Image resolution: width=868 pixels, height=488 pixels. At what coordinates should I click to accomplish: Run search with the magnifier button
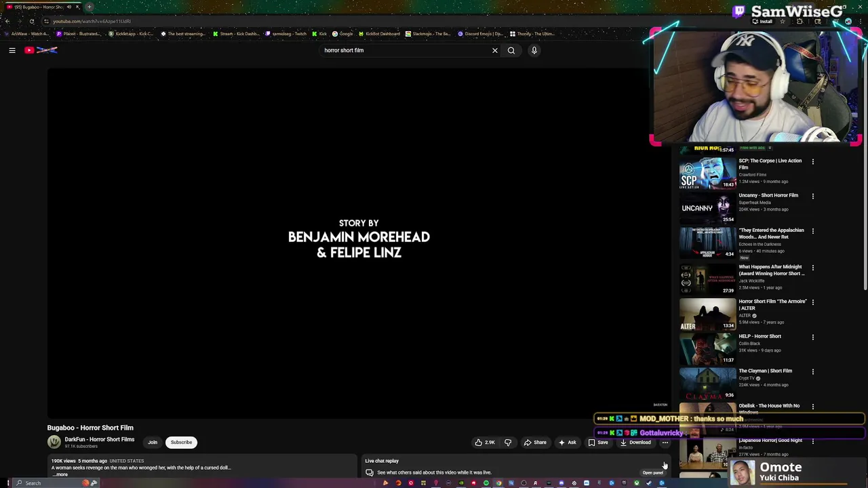coord(511,50)
